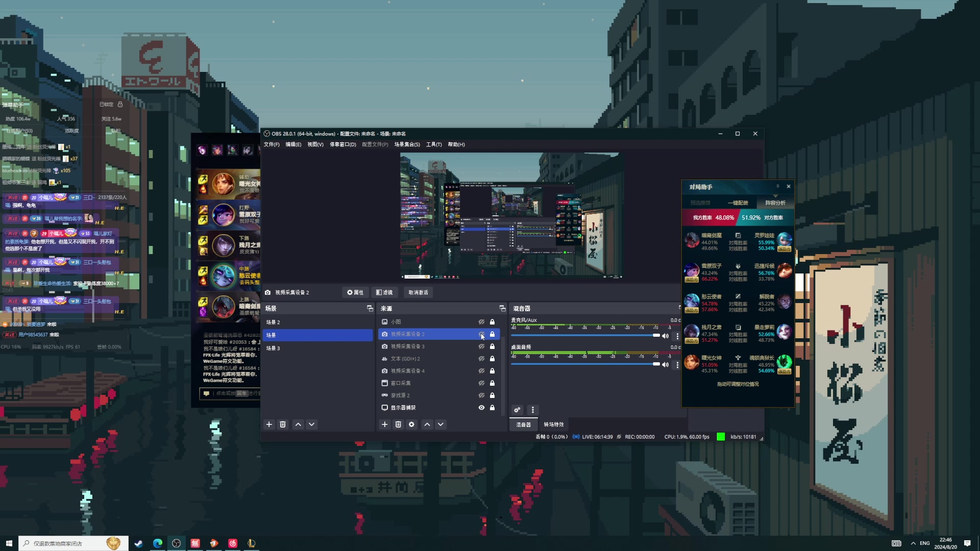
Task: Select 一键配装 tab in 对局助手
Action: (x=738, y=203)
